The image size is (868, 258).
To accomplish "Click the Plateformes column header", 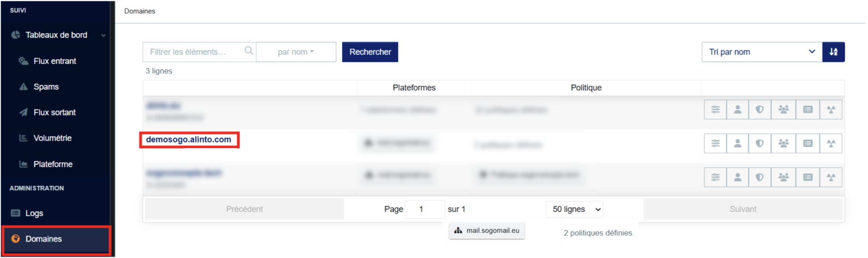I will (414, 88).
